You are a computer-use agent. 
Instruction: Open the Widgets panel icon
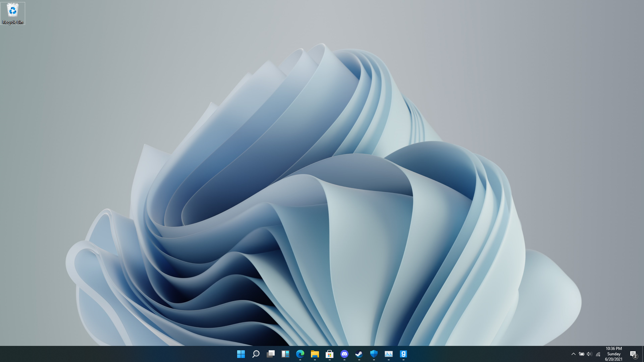(x=285, y=354)
